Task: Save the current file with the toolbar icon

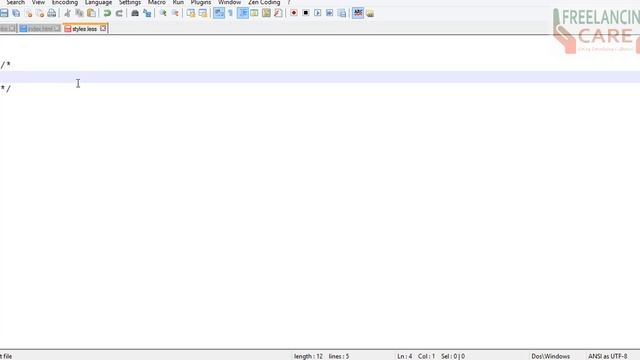Action: point(4,13)
